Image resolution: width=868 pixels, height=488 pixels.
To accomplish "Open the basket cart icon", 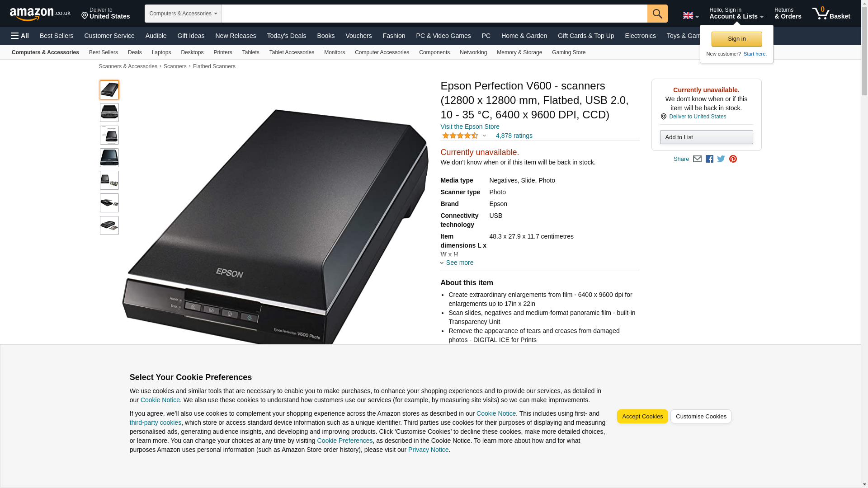I will 831,14.
